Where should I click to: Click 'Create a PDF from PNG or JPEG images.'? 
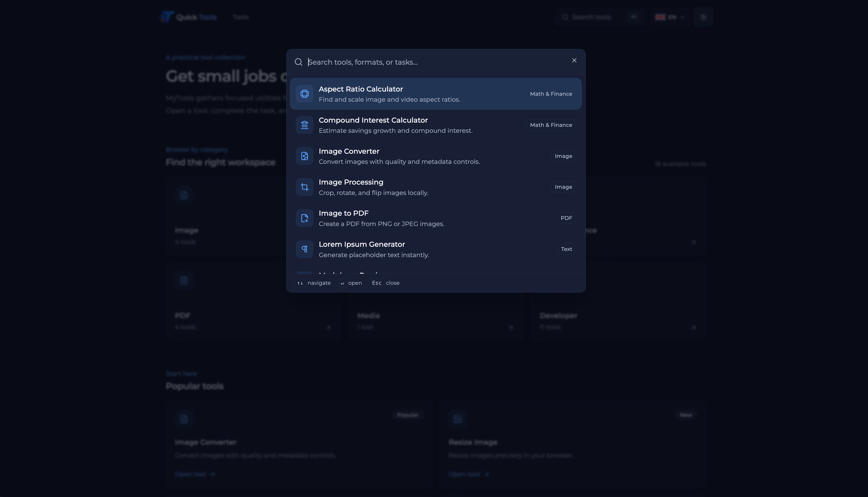[x=381, y=224]
